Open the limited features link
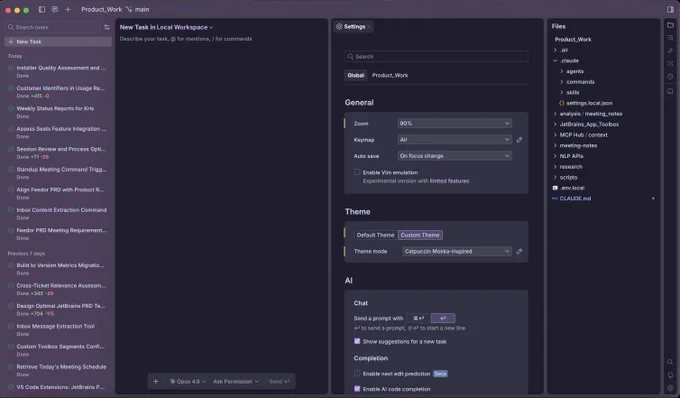 (449, 181)
